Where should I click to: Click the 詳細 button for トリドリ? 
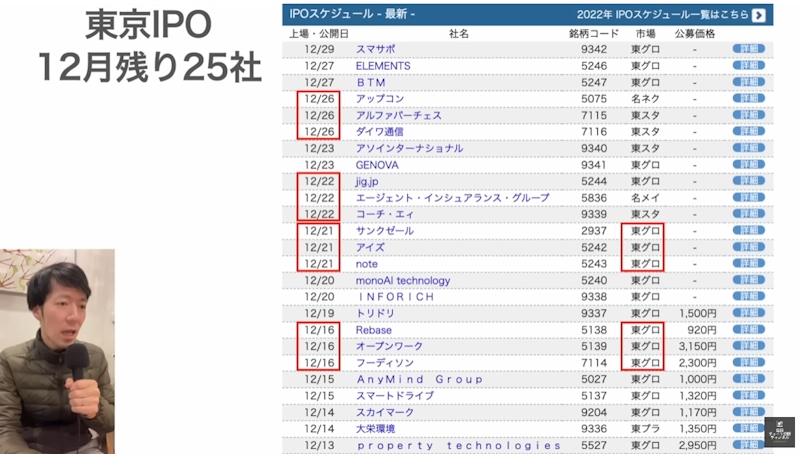click(x=748, y=313)
